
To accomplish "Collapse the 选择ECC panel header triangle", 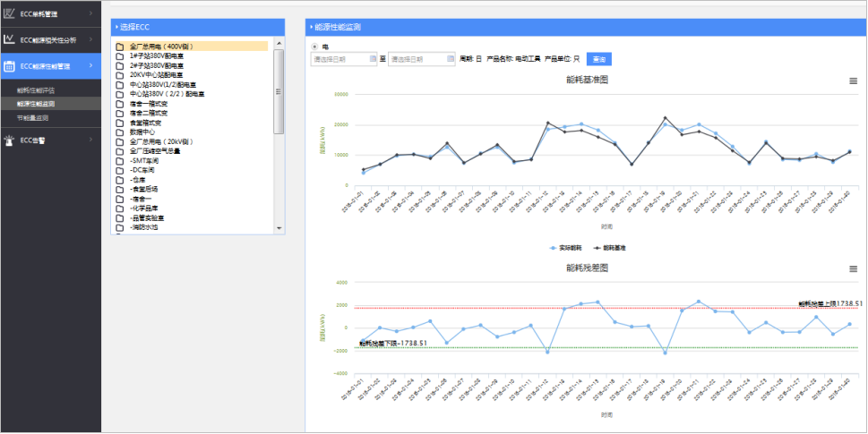I will (x=116, y=27).
